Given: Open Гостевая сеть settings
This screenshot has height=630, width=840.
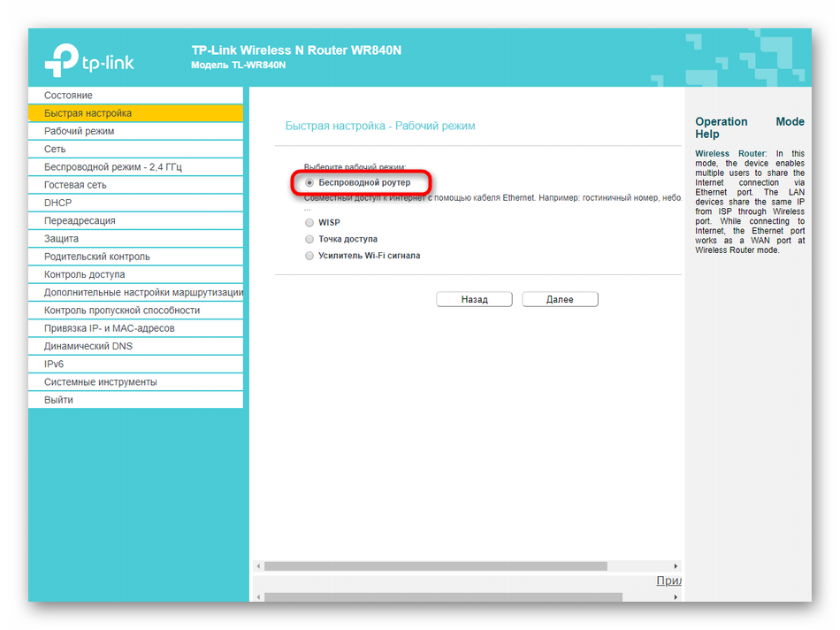Looking at the screenshot, I should coord(75,185).
